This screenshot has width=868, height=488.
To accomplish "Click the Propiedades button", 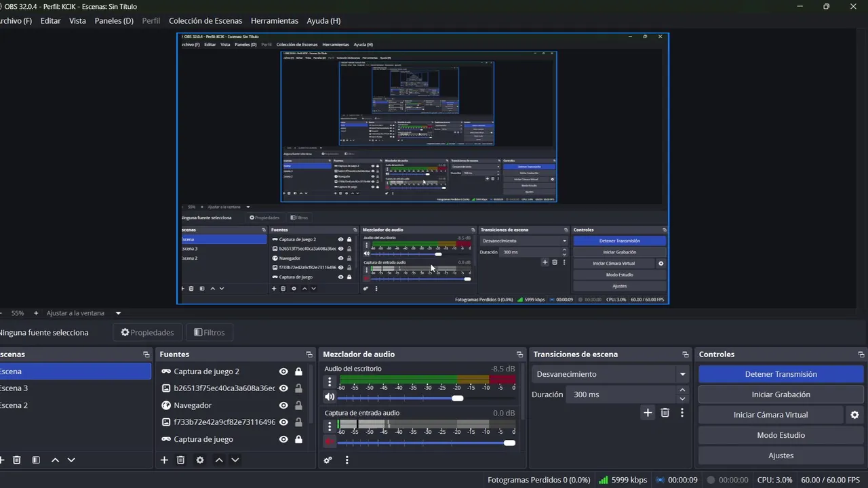I will coord(147,332).
